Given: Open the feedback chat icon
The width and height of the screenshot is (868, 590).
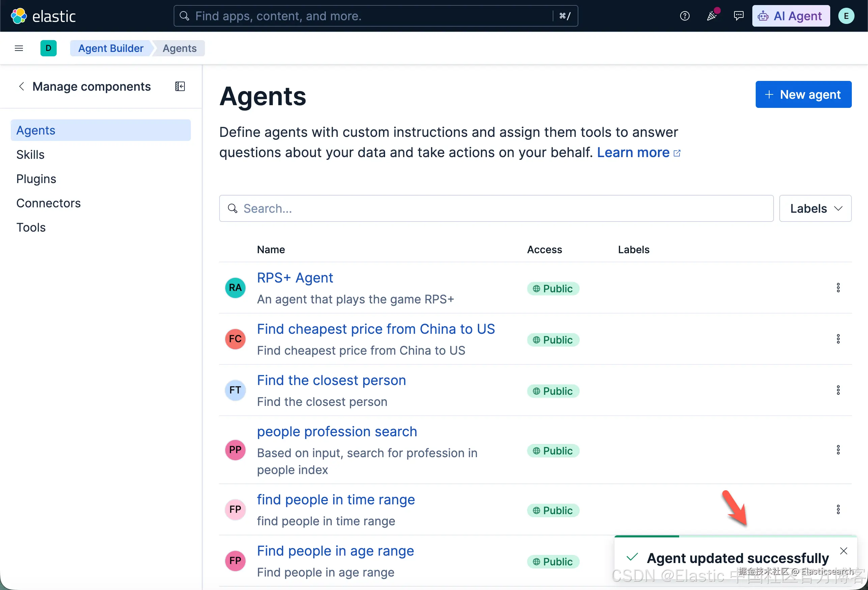Looking at the screenshot, I should [x=739, y=16].
